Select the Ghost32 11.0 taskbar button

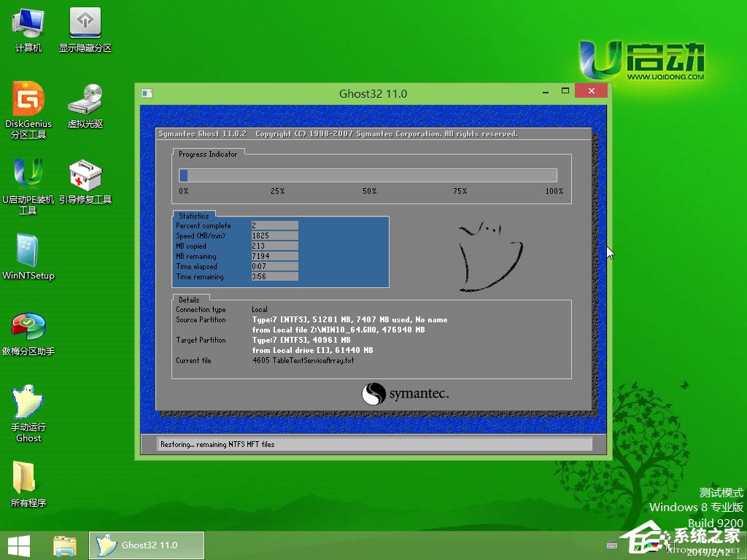[146, 544]
